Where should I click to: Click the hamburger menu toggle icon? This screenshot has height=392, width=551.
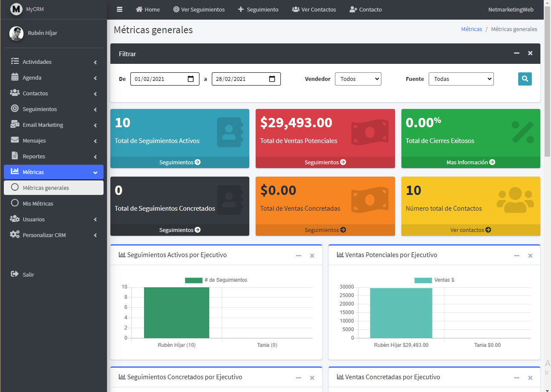pos(120,9)
